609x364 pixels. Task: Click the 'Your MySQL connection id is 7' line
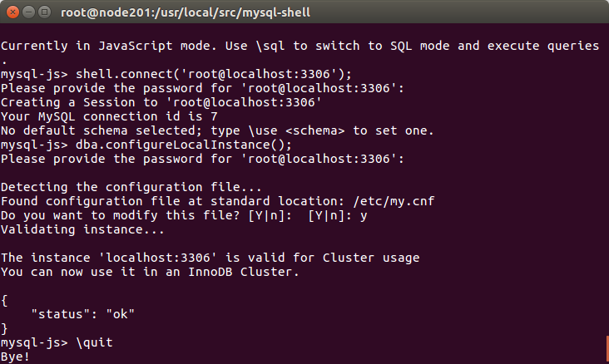(x=109, y=116)
